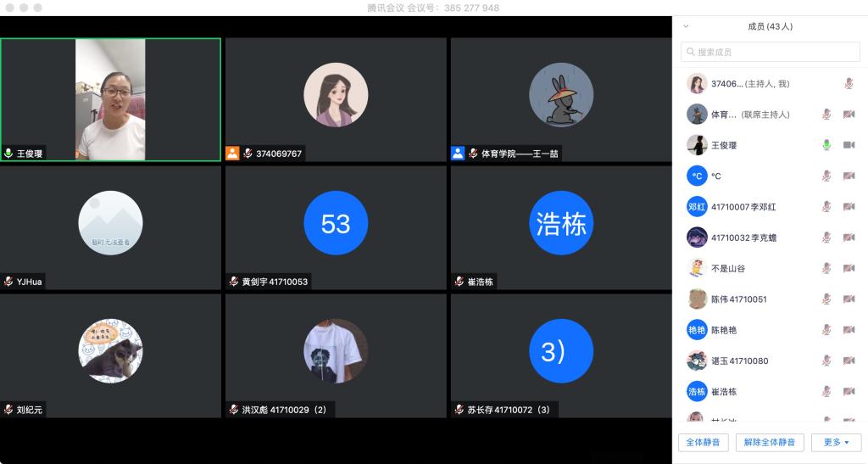Click camera icon for 谌玉 41710080

(849, 361)
